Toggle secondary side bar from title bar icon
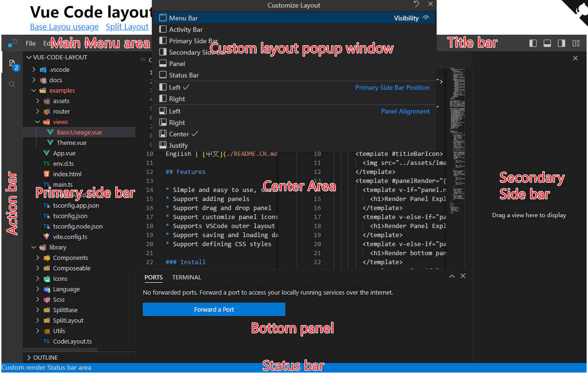This screenshot has width=588, height=373. [x=561, y=43]
